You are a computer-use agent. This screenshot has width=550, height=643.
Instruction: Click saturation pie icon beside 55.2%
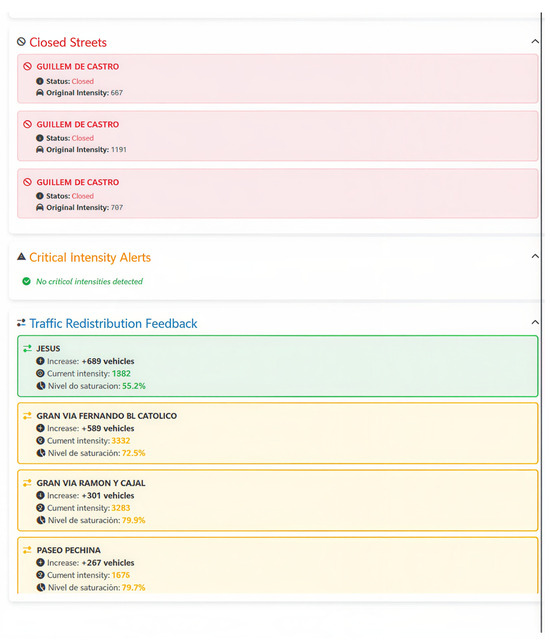41,386
